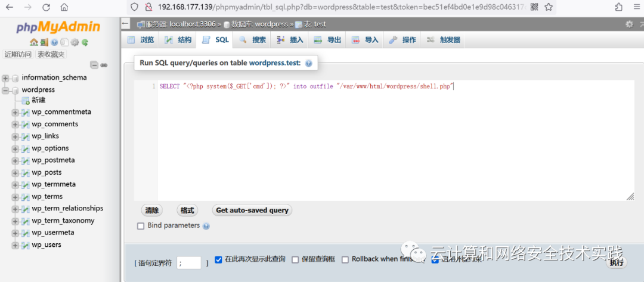Open the 结构 tab
The width and height of the screenshot is (644, 282).
point(178,40)
